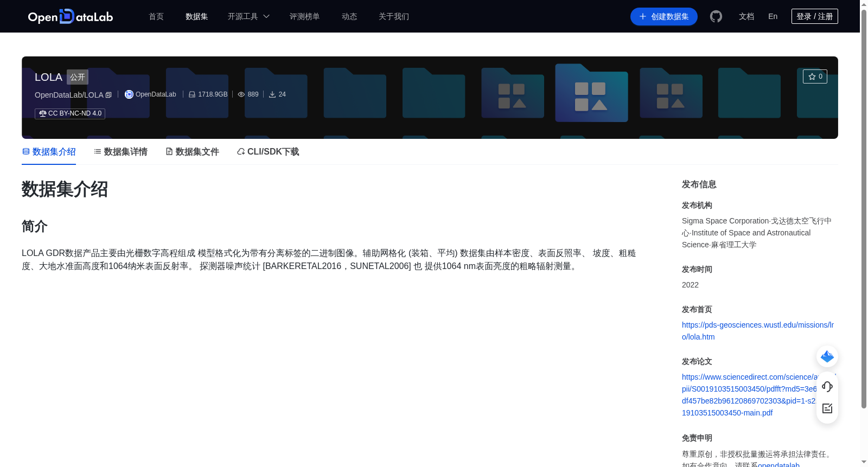
Task: Click the CC BY-NC-ND 4.0 license badge
Action: pos(70,113)
